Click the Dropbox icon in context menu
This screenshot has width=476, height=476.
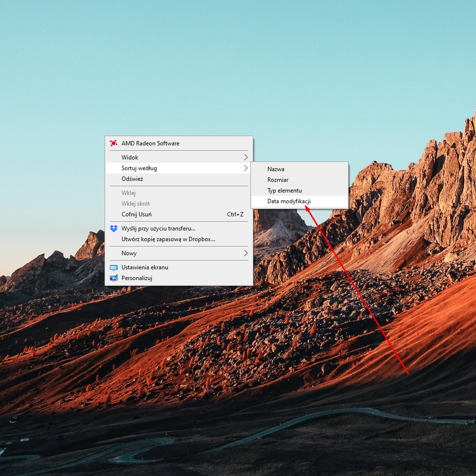tap(114, 229)
